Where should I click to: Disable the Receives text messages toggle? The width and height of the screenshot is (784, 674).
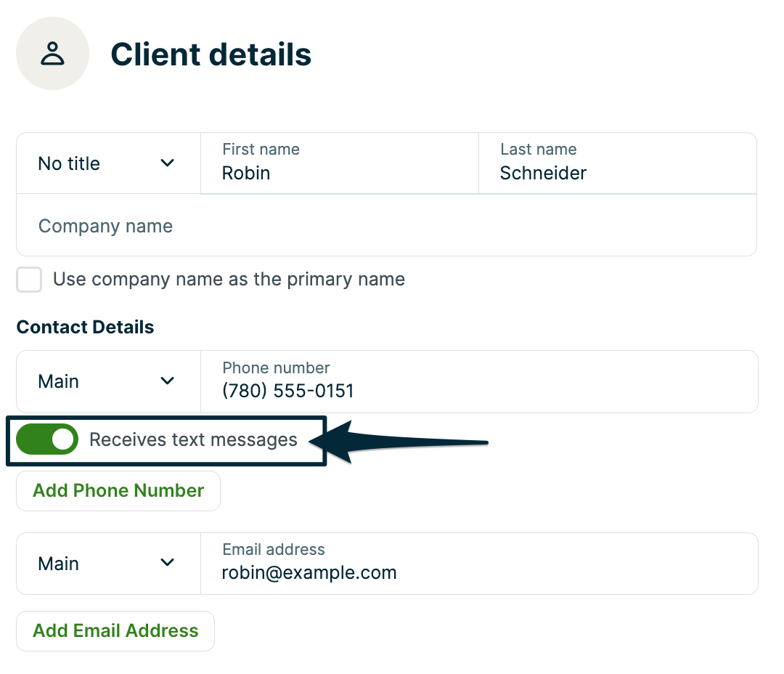point(47,439)
